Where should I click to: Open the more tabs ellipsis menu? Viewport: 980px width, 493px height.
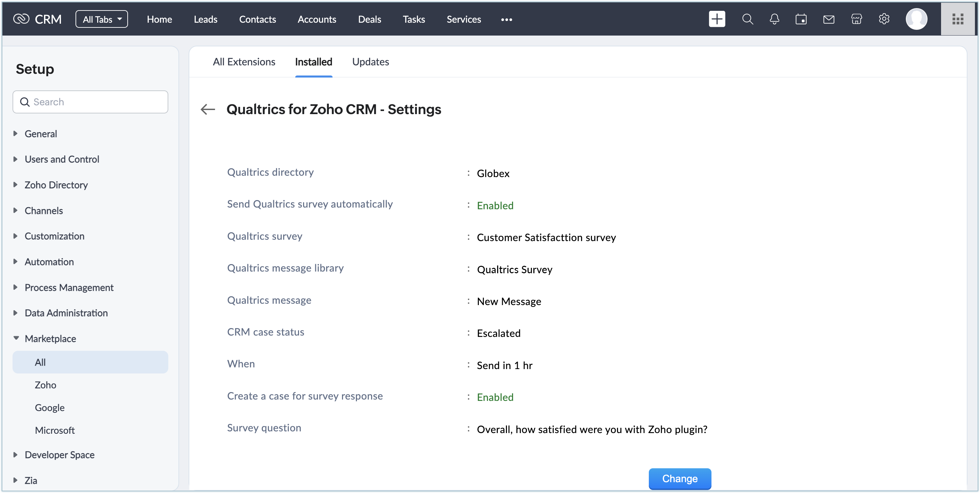(x=506, y=19)
